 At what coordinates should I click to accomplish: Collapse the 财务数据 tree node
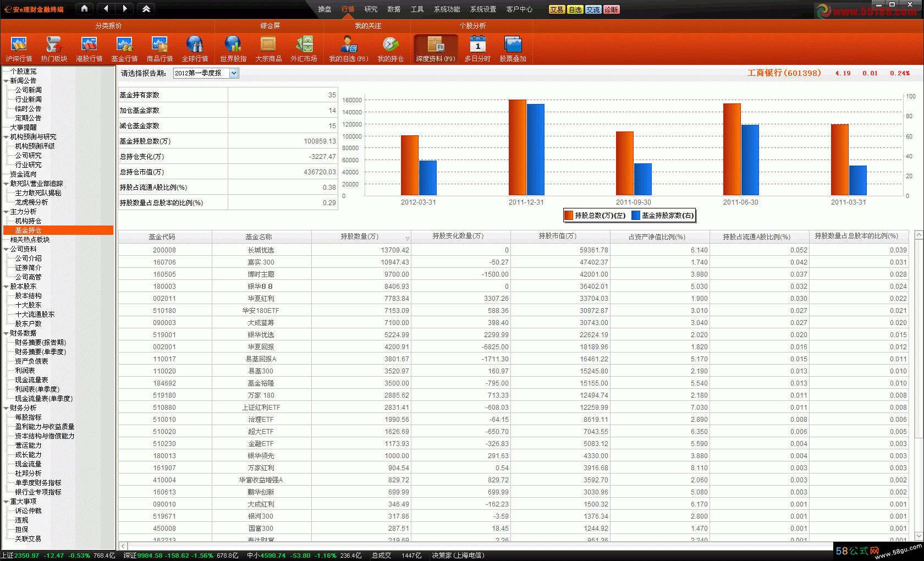[6, 333]
